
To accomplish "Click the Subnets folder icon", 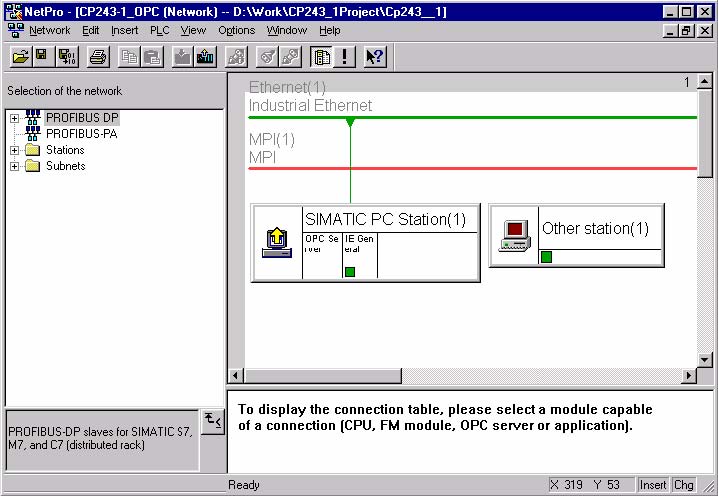I will [33, 166].
